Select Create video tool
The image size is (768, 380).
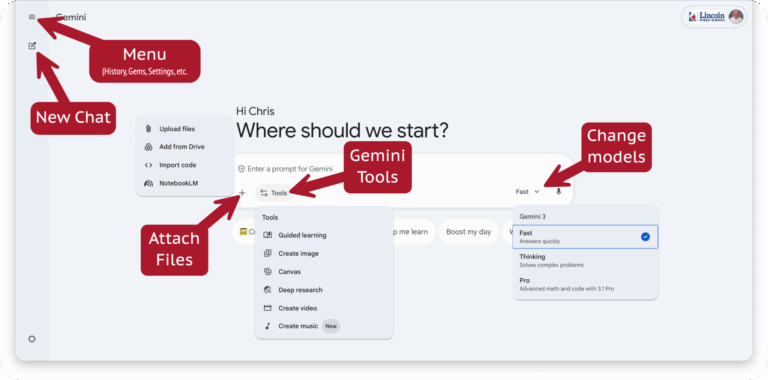click(324, 308)
